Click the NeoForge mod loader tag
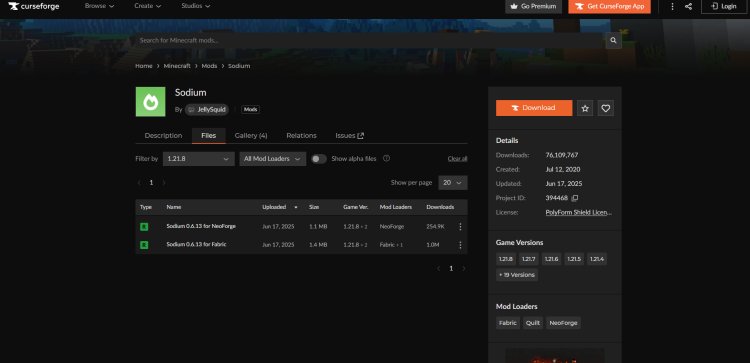The width and height of the screenshot is (750, 363). click(563, 323)
